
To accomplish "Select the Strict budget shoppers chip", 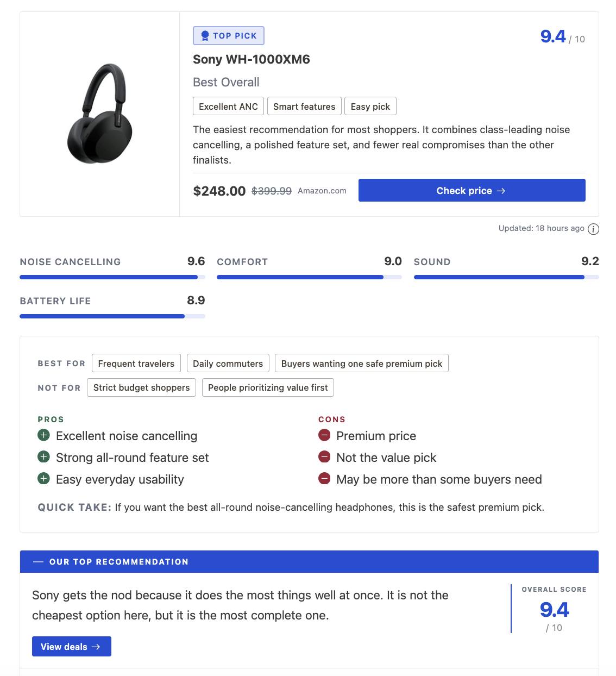I will click(x=141, y=387).
